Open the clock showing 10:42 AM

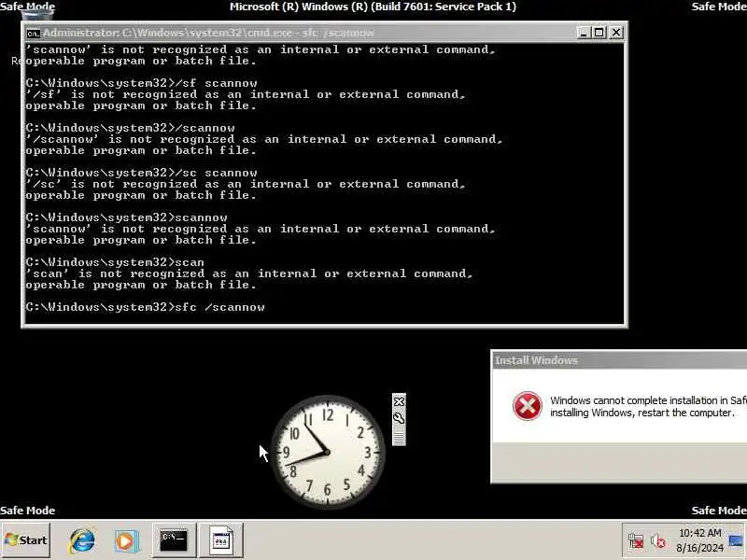click(x=699, y=533)
